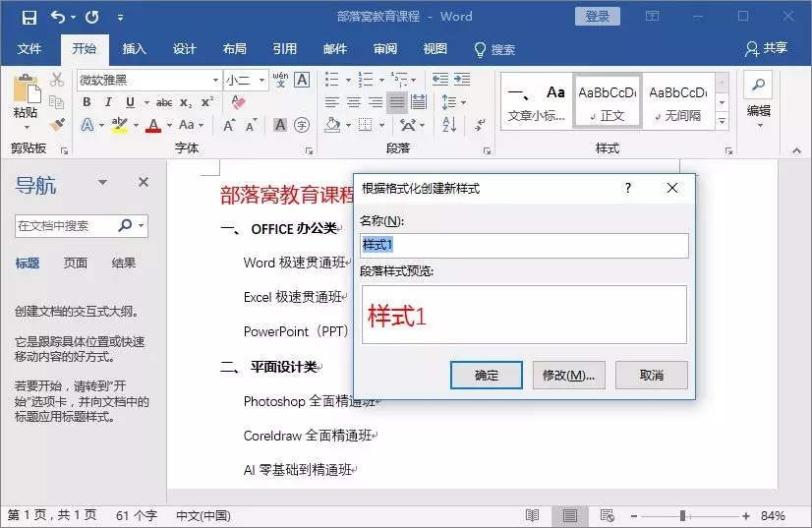
Task: Click the Undo arrow icon
Action: tap(58, 17)
